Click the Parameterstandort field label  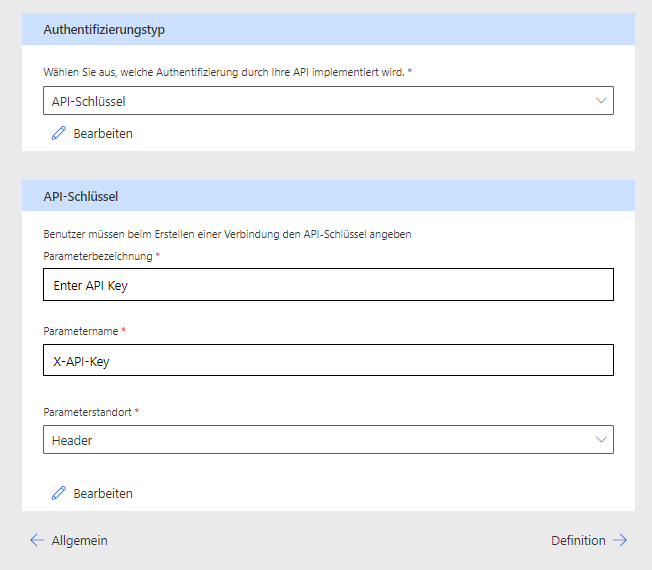[x=87, y=411]
